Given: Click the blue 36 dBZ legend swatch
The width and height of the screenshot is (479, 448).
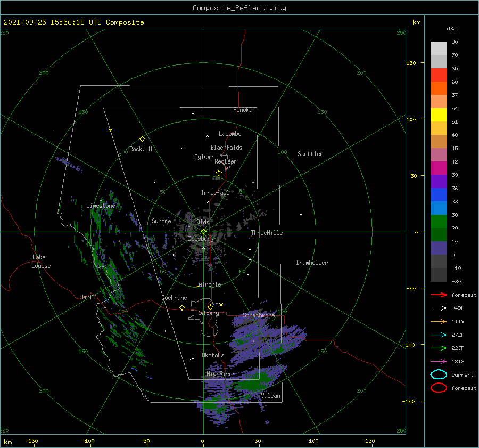Looking at the screenshot, I should click(x=439, y=194).
